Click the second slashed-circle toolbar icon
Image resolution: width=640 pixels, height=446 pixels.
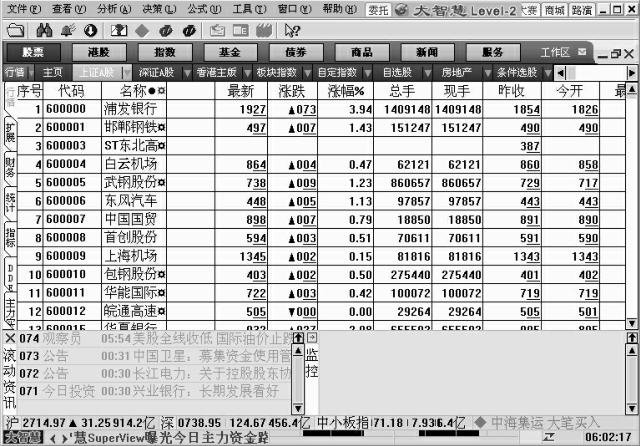click(189, 31)
